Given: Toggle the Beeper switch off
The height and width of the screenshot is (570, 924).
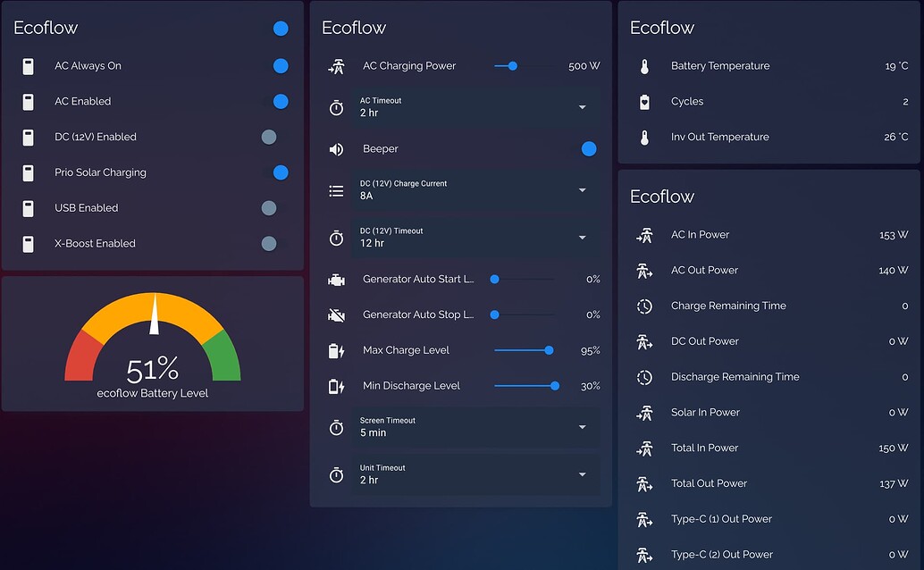Looking at the screenshot, I should point(583,149).
